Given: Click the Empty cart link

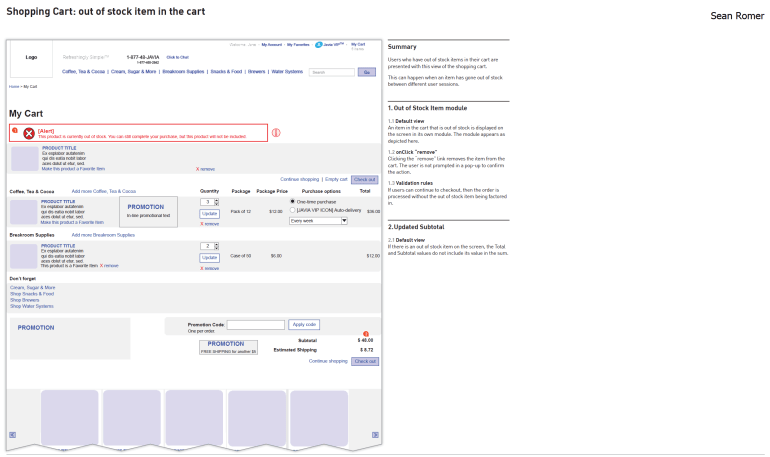Looking at the screenshot, I should click(x=336, y=180).
